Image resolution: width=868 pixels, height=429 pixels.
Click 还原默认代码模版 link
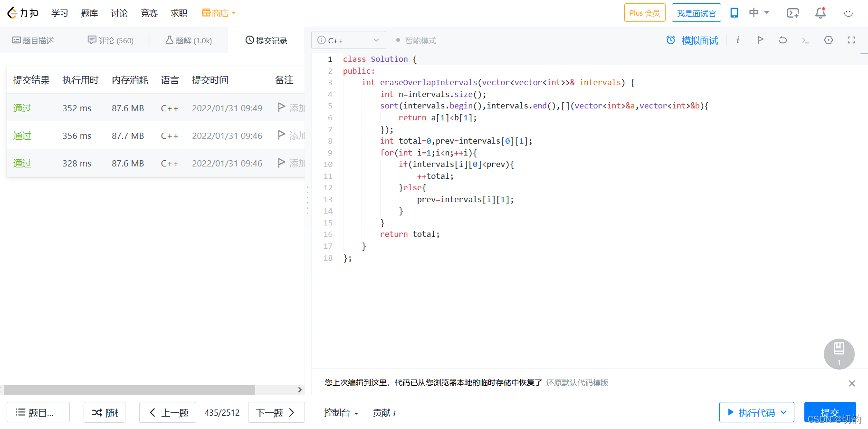tap(577, 382)
